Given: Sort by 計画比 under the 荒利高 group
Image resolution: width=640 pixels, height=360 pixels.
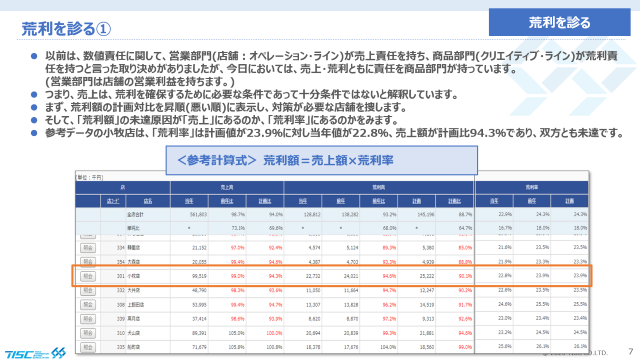Looking at the screenshot, I should (454, 201).
